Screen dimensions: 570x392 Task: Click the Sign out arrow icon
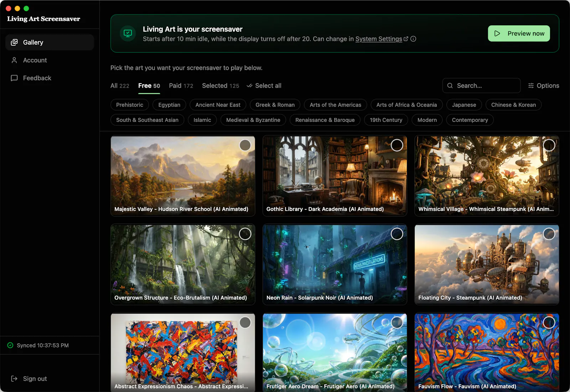point(14,378)
